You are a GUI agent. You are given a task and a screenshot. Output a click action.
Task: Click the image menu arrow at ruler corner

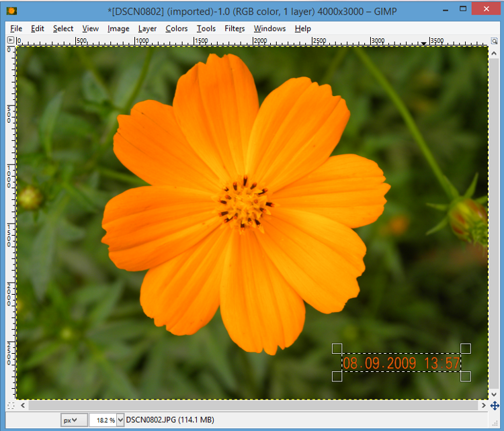11,40
